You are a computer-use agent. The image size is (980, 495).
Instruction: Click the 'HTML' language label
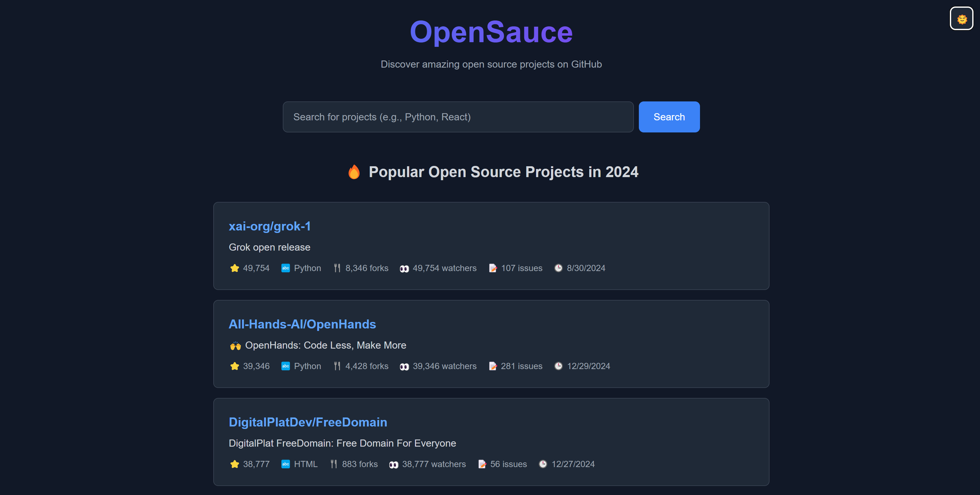(x=305, y=464)
